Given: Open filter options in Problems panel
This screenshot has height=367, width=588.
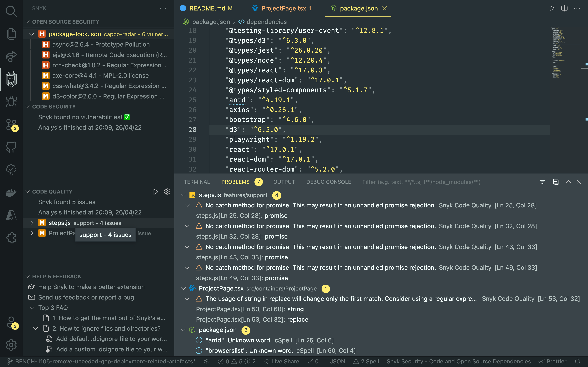Looking at the screenshot, I should tap(542, 182).
